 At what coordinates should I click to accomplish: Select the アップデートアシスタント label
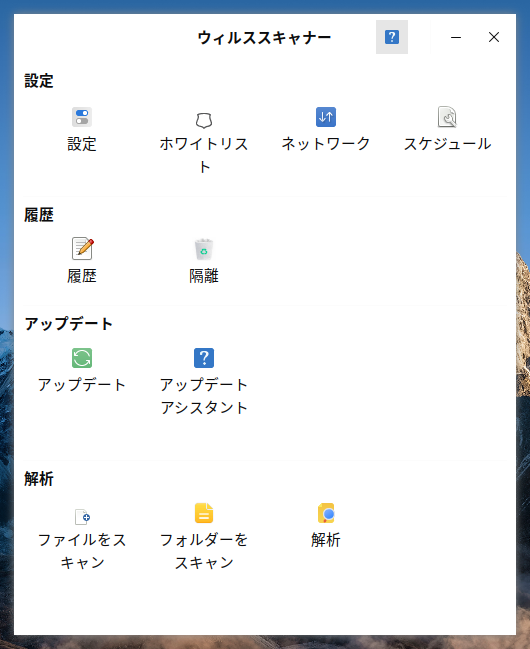click(204, 396)
